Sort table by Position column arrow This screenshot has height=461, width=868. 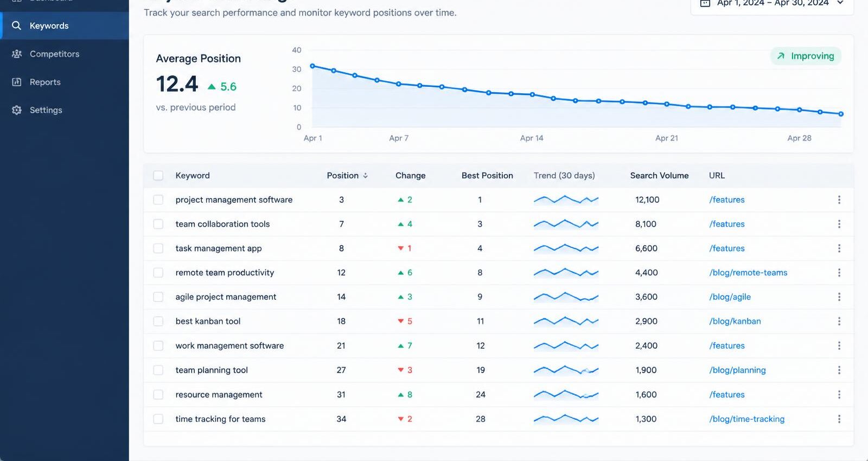click(366, 176)
